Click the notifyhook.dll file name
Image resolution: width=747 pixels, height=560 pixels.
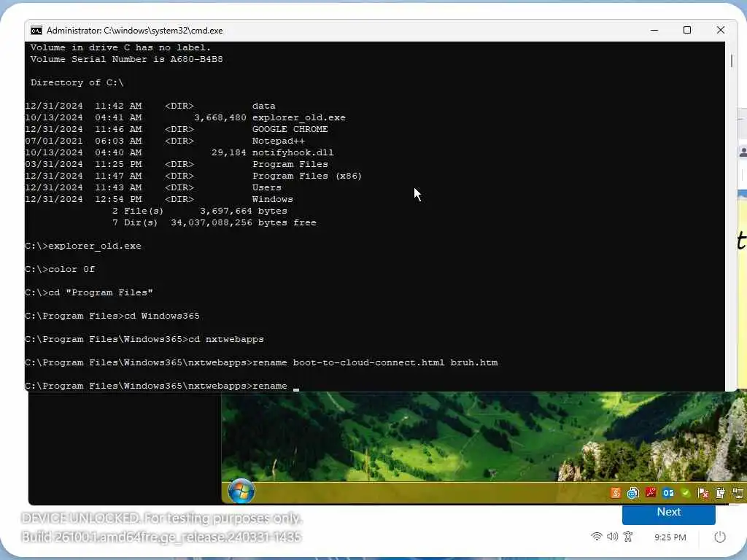pyautogui.click(x=293, y=153)
